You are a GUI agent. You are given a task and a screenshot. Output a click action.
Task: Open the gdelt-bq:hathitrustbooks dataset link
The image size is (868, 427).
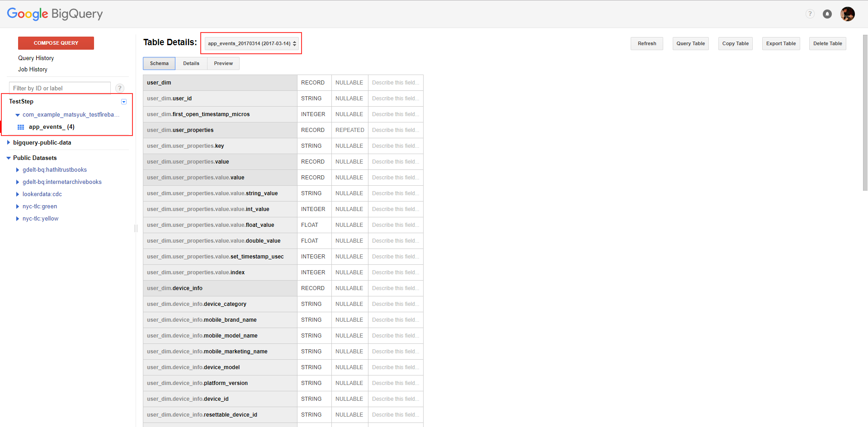click(x=55, y=170)
